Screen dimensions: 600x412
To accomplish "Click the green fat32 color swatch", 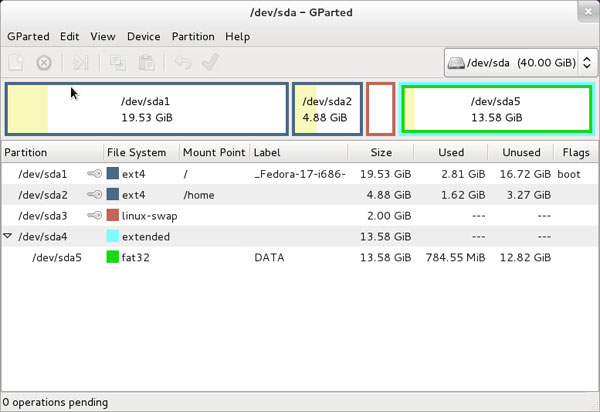I will pyautogui.click(x=112, y=257).
